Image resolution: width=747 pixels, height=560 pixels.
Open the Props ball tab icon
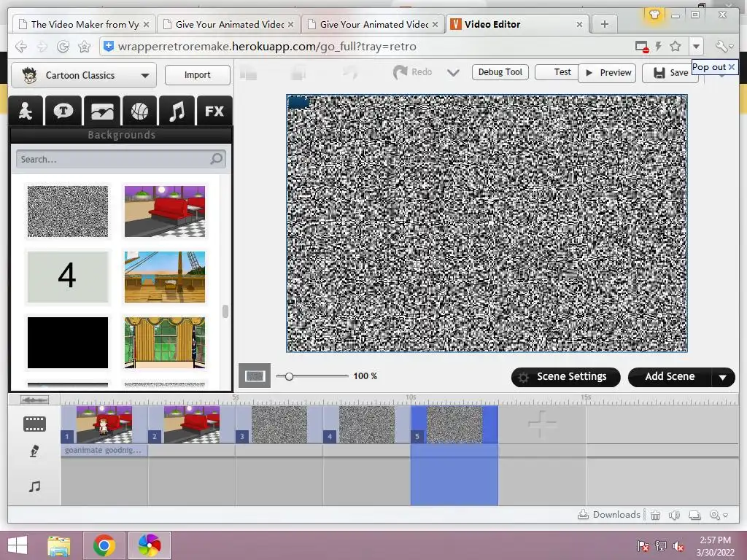click(x=139, y=111)
